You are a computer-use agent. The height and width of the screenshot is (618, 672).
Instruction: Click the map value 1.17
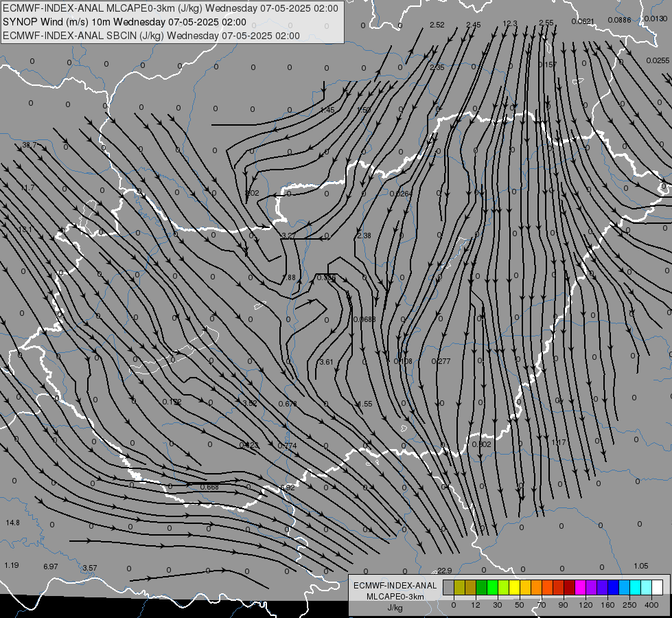point(559,442)
